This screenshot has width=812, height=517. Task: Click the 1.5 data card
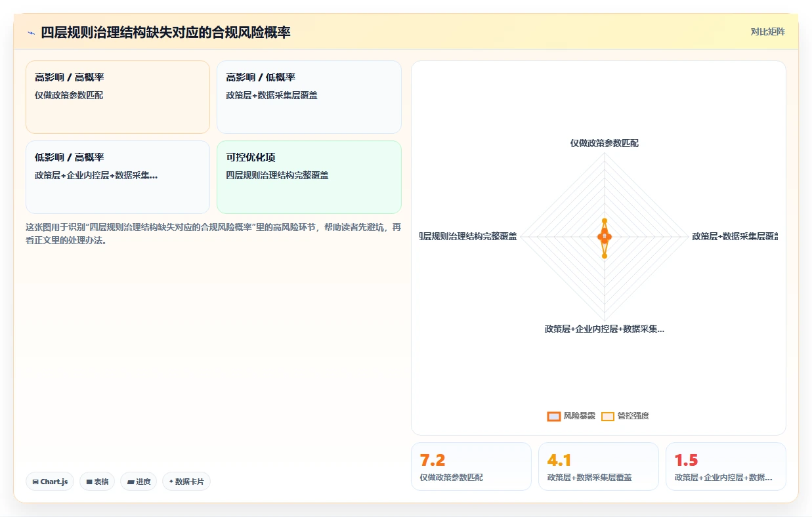pos(726,466)
